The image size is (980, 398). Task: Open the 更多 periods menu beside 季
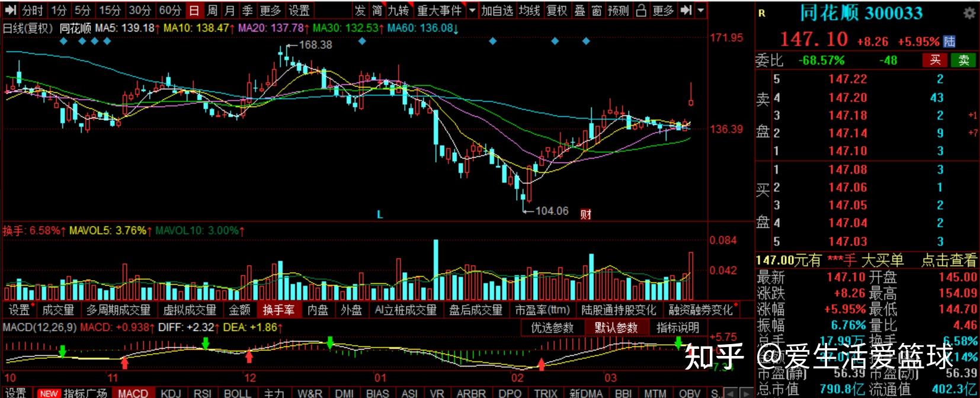pyautogui.click(x=270, y=10)
